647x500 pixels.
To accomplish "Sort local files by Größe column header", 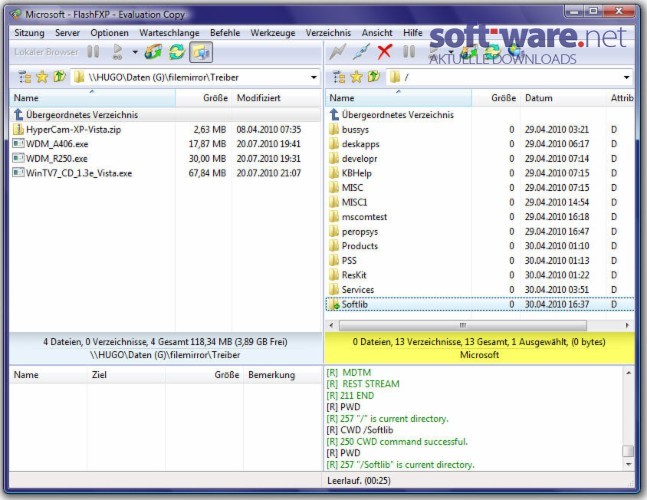I will 203,98.
